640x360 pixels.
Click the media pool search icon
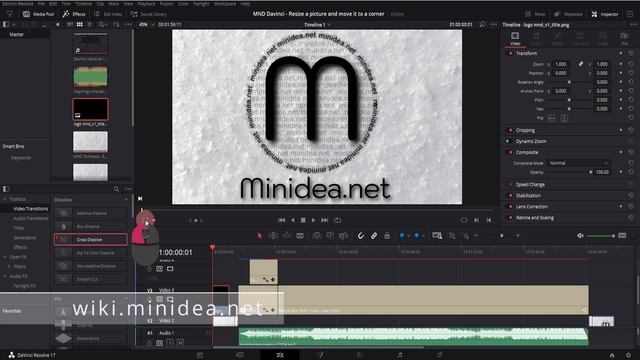pos(101,24)
